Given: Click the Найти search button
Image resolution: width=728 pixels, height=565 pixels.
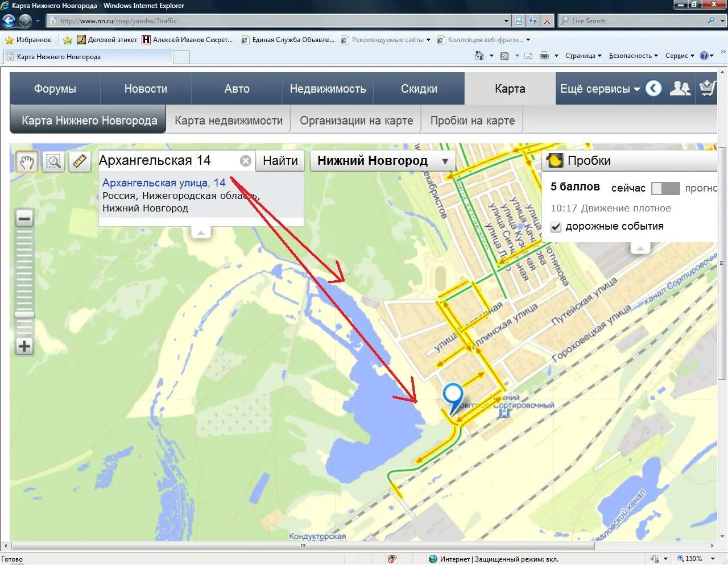Looking at the screenshot, I should 280,161.
